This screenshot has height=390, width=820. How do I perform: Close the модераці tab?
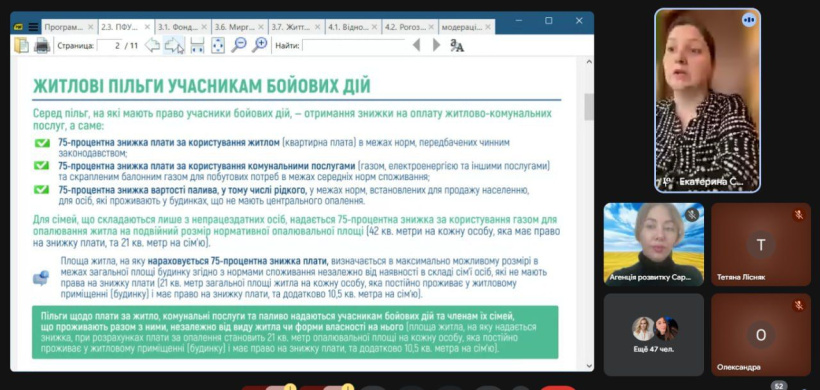(x=488, y=27)
